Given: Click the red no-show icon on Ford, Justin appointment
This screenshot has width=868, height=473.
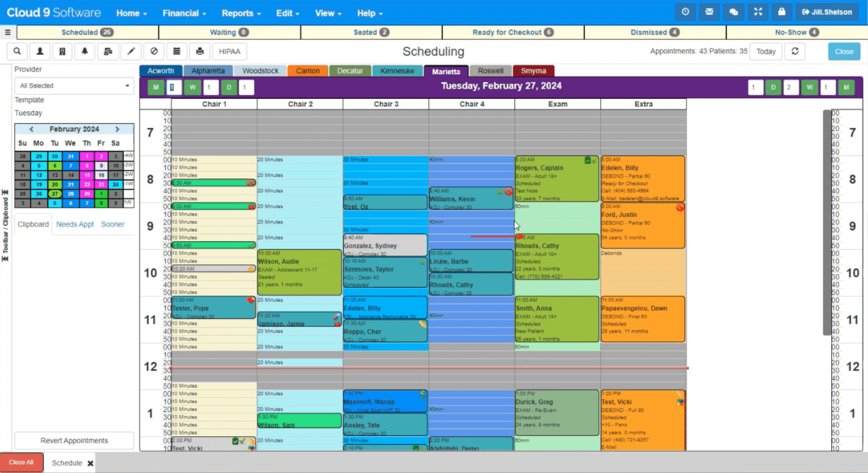Looking at the screenshot, I should click(x=680, y=207).
